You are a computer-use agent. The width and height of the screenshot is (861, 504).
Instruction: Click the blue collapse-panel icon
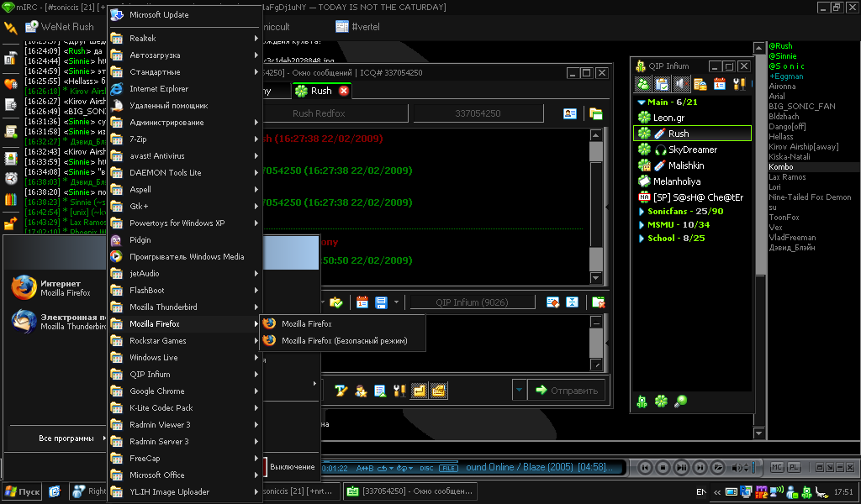(x=572, y=302)
